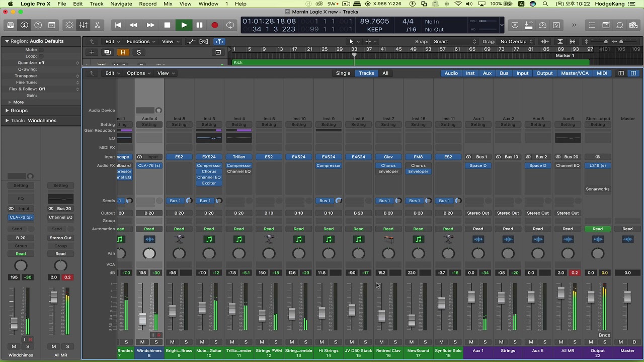Toggle the Flex bow-tie icon
The height and width of the screenshot is (362, 644).
(203, 42)
